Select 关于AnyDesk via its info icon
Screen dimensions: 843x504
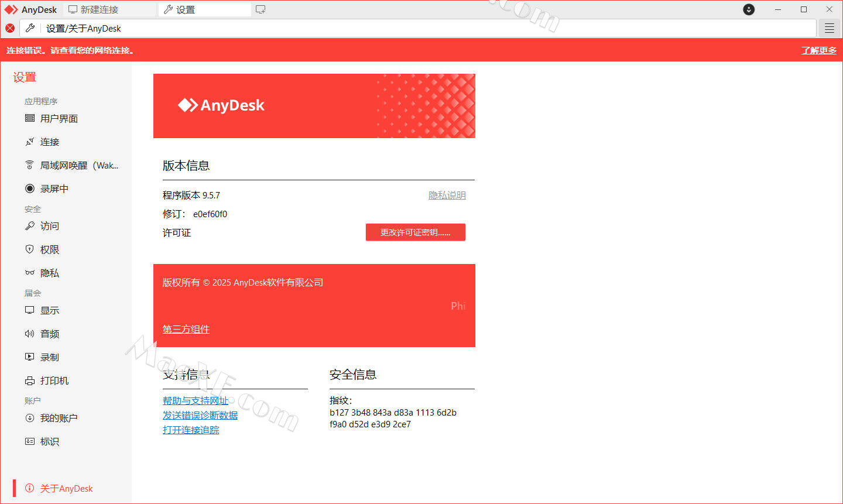(x=30, y=488)
